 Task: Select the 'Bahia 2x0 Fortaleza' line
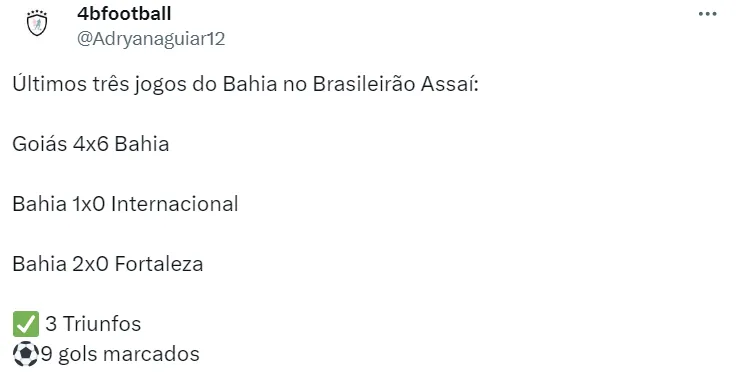click(x=107, y=264)
